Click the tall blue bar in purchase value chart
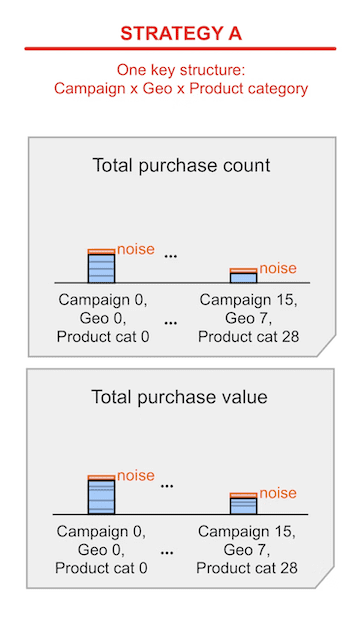This screenshot has height=621, width=360. coord(101,497)
